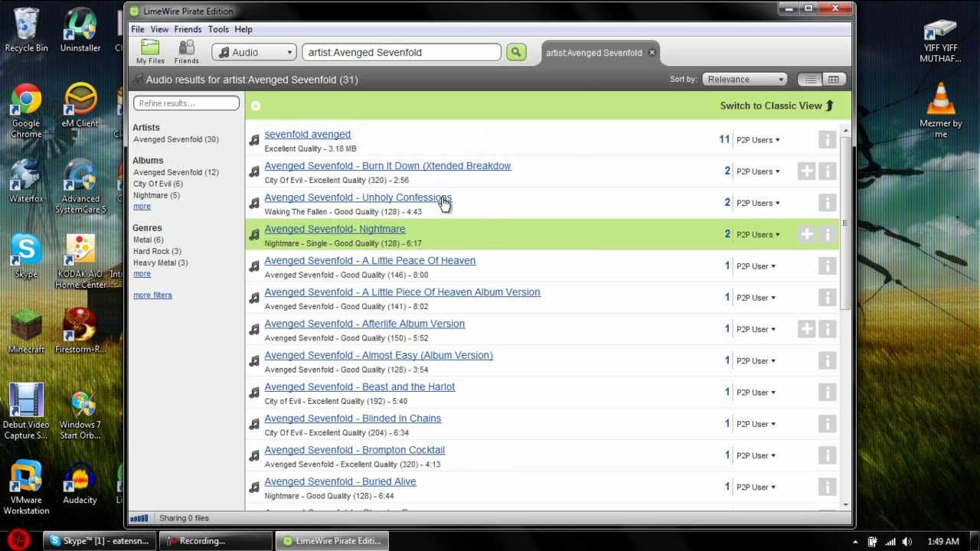The image size is (980, 551).
Task: Show info for A Little Piece Album Version
Action: (x=827, y=298)
